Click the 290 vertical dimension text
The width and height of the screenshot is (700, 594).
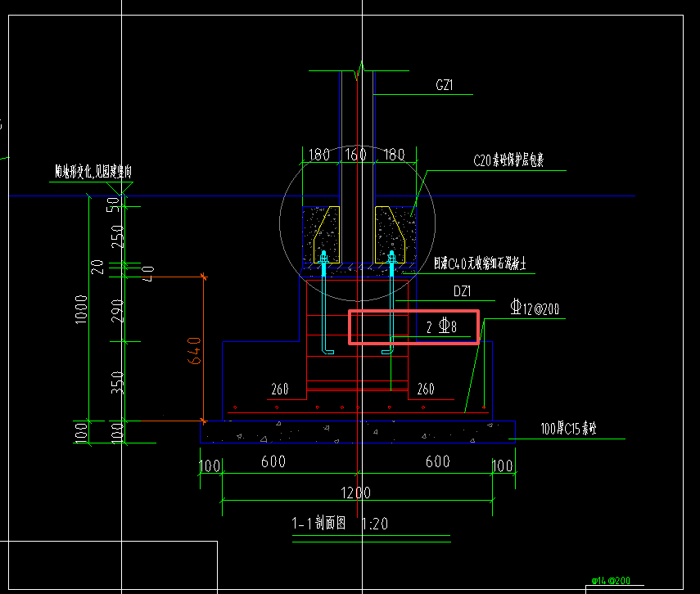point(117,311)
